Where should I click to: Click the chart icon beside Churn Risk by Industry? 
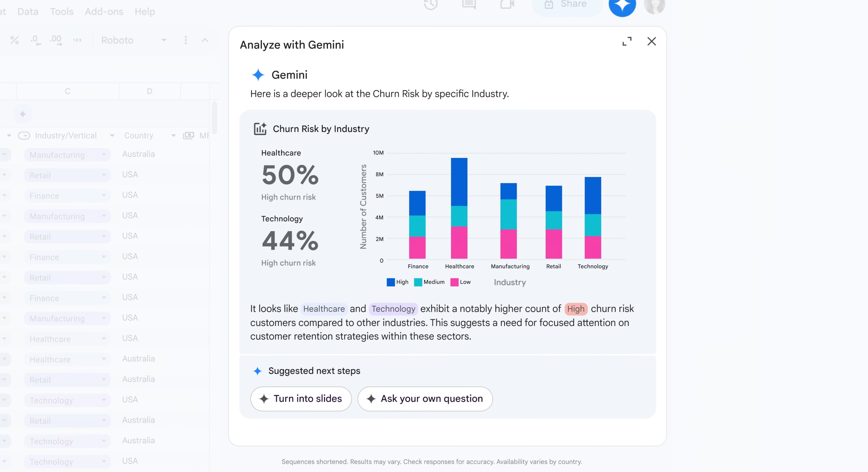(x=260, y=129)
